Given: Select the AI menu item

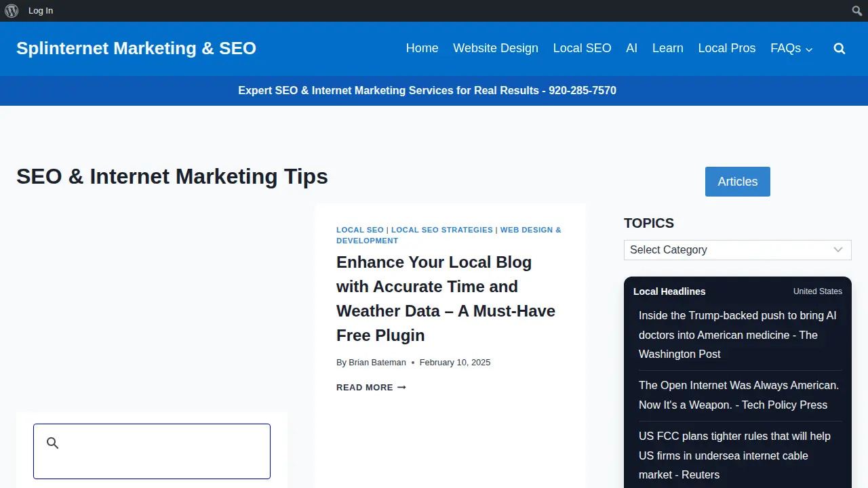Looking at the screenshot, I should (632, 48).
